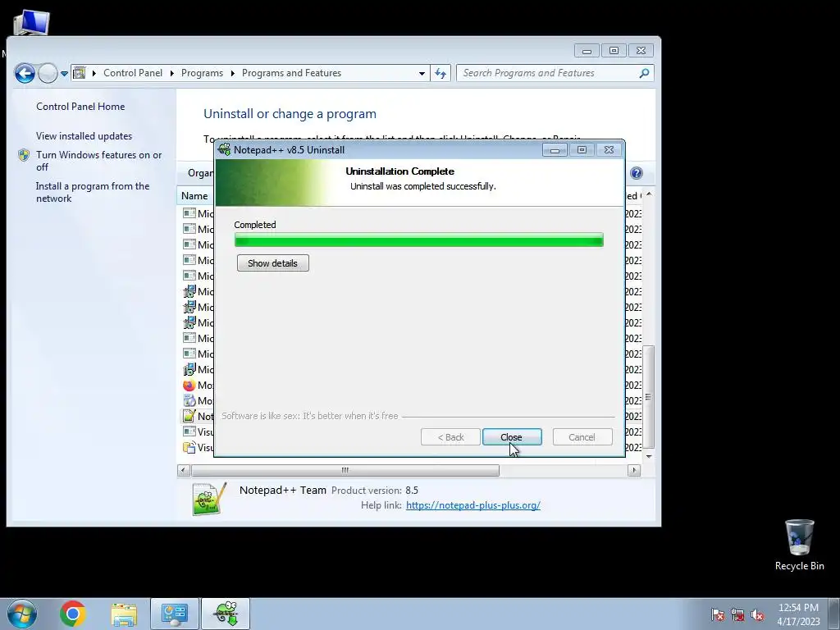Click the Control Panel breadcrumb
This screenshot has width=840, height=630.
[x=132, y=73]
